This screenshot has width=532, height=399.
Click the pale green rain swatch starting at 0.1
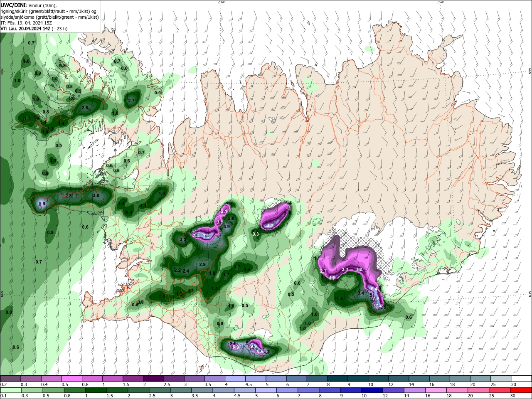tap(10, 390)
